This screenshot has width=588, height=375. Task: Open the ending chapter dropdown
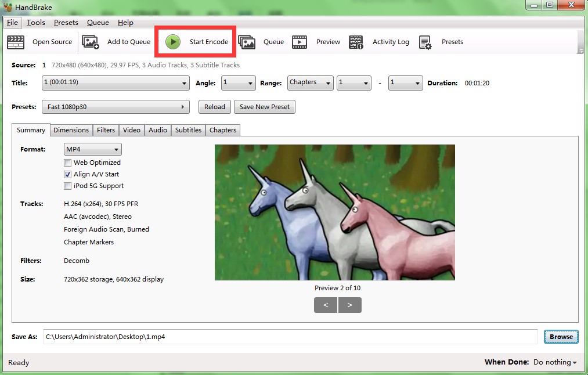(405, 83)
